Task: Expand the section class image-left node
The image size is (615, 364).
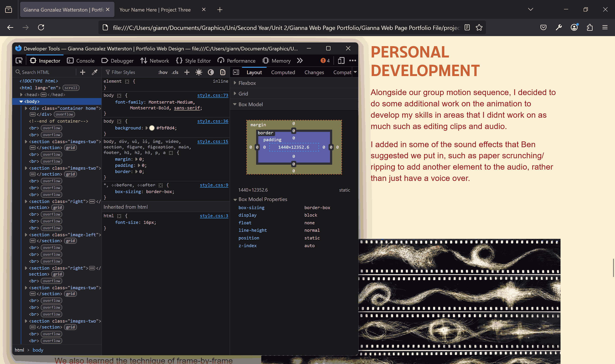Action: 26,235
